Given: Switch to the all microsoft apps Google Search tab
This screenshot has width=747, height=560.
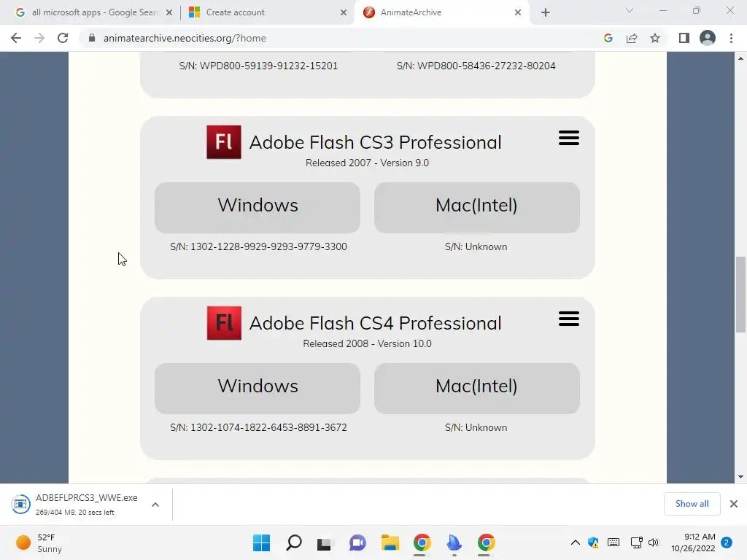Looking at the screenshot, I should pos(93,12).
